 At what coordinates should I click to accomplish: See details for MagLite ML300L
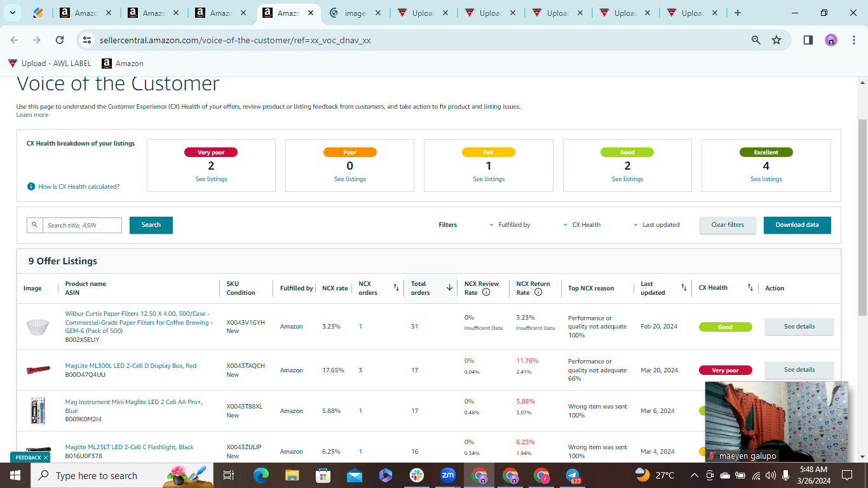[799, 370]
